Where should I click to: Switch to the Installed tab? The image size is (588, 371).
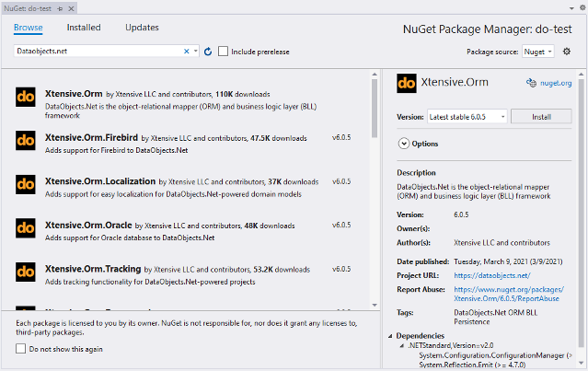[84, 28]
